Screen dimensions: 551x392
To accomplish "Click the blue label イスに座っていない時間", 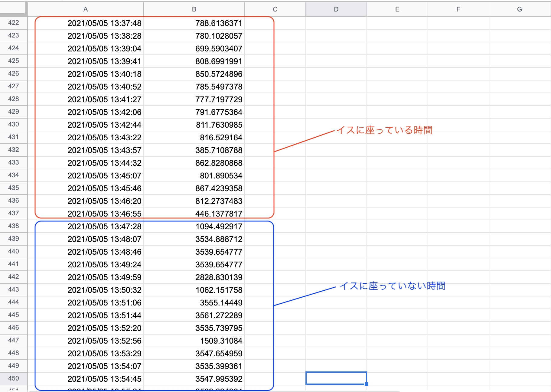I will click(x=392, y=286).
